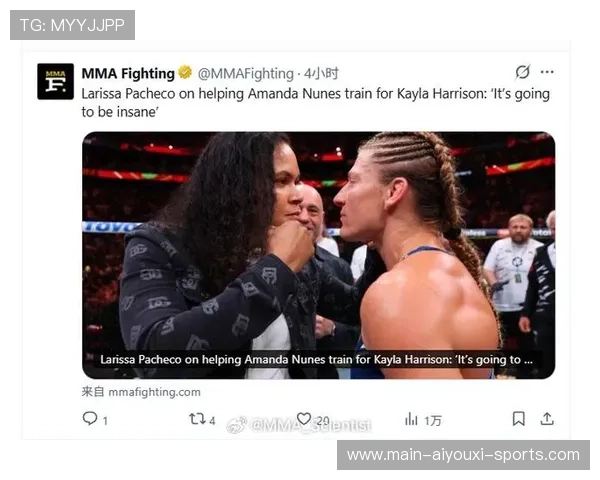Image resolution: width=600 pixels, height=480 pixels.
Task: Click the gold verified badge
Action: 185,72
